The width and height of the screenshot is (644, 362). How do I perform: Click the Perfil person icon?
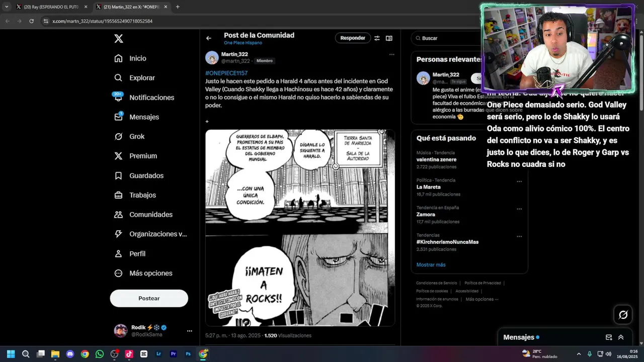pyautogui.click(x=118, y=253)
